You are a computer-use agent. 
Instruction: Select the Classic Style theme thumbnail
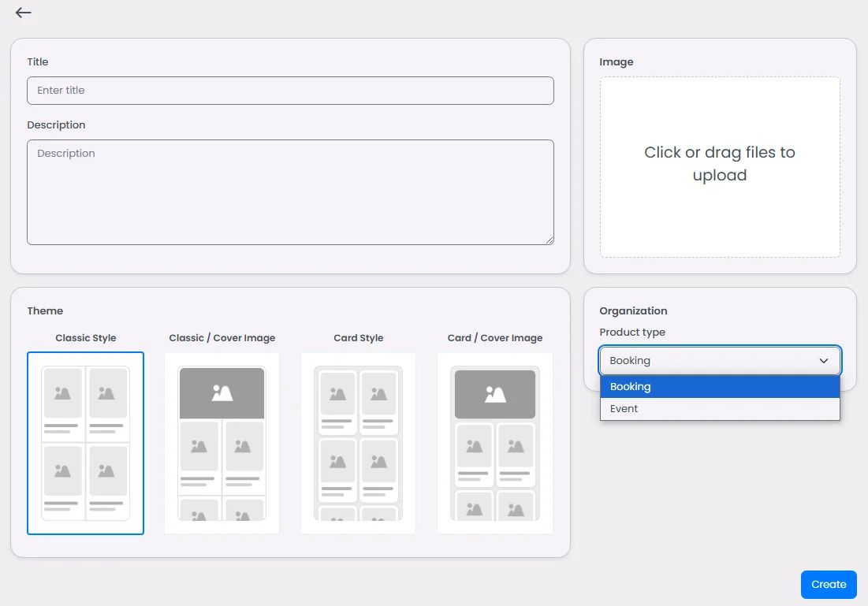86,444
